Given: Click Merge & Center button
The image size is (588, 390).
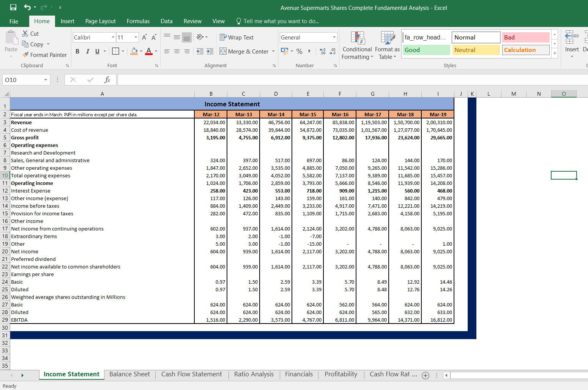Looking at the screenshot, I should [244, 51].
